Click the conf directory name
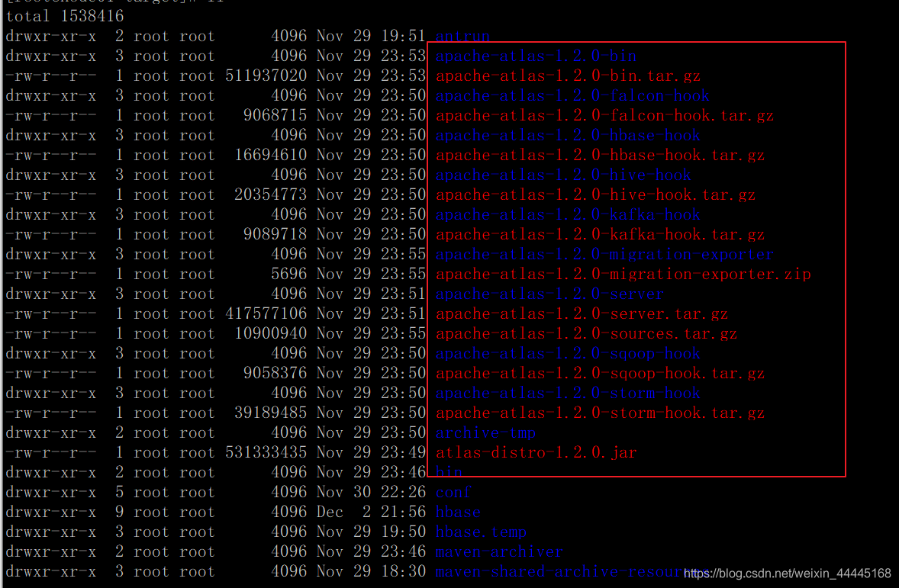 tap(453, 493)
